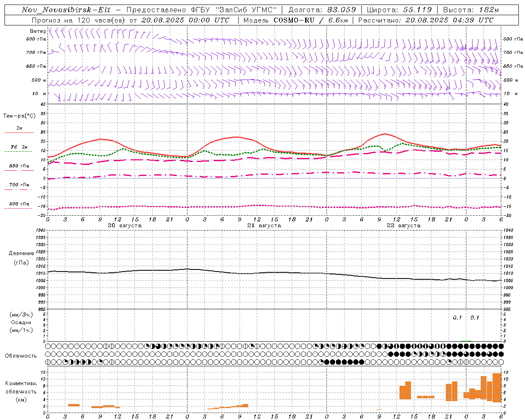Viewport: 525px width, 420px height.
Task: Click 1010 on the right pressure axis
Action: 508,274
